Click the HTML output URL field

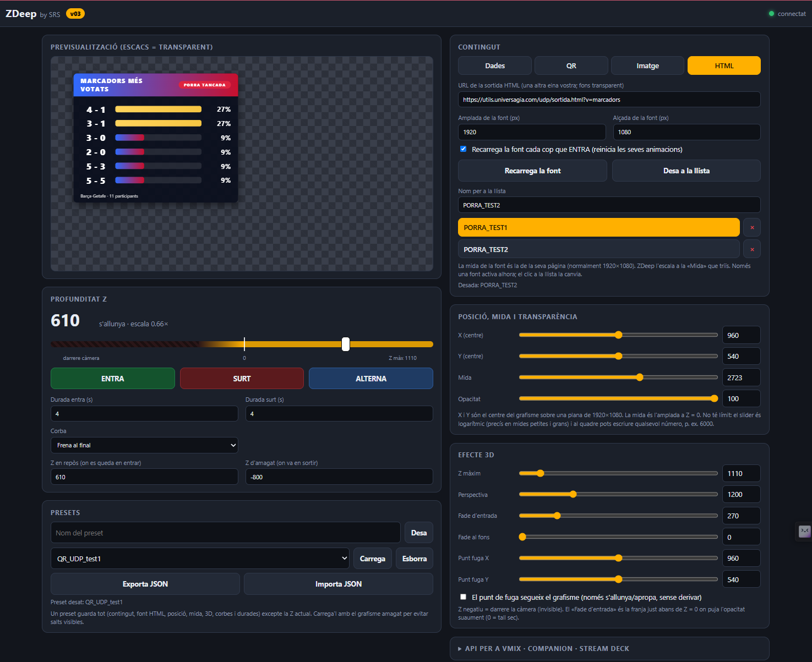coord(609,100)
